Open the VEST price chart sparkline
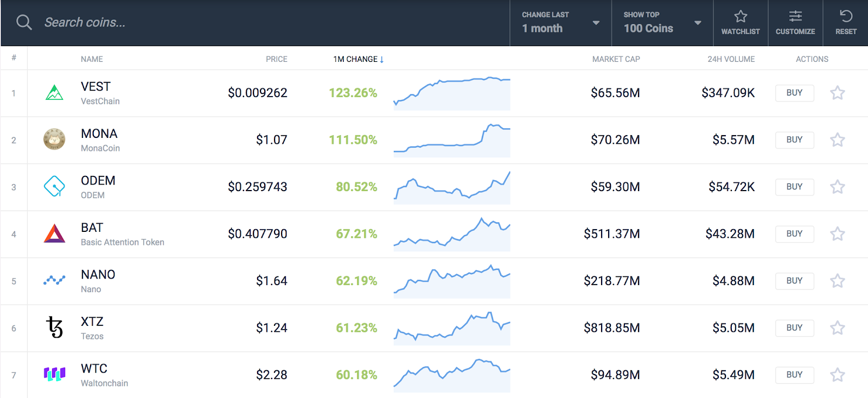 click(x=452, y=93)
